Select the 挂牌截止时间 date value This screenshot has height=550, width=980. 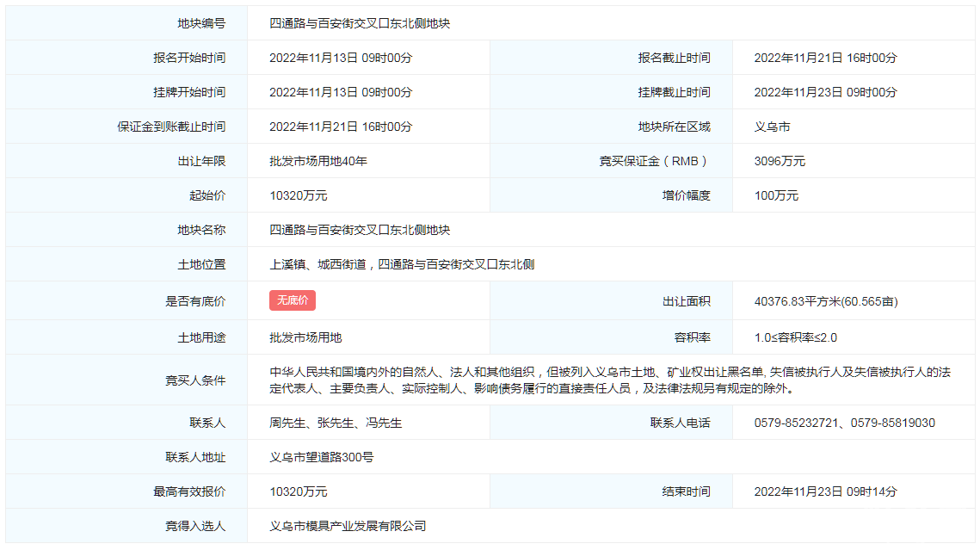(x=825, y=92)
